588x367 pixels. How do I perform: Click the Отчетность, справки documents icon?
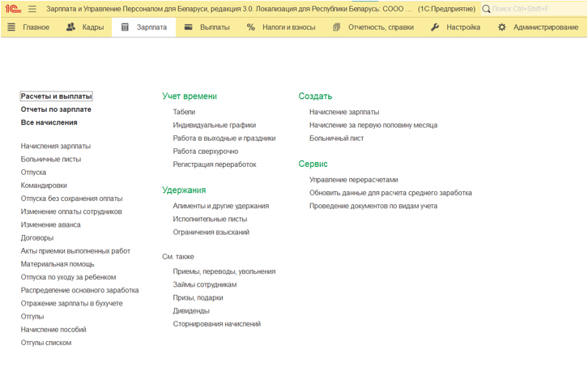click(336, 27)
